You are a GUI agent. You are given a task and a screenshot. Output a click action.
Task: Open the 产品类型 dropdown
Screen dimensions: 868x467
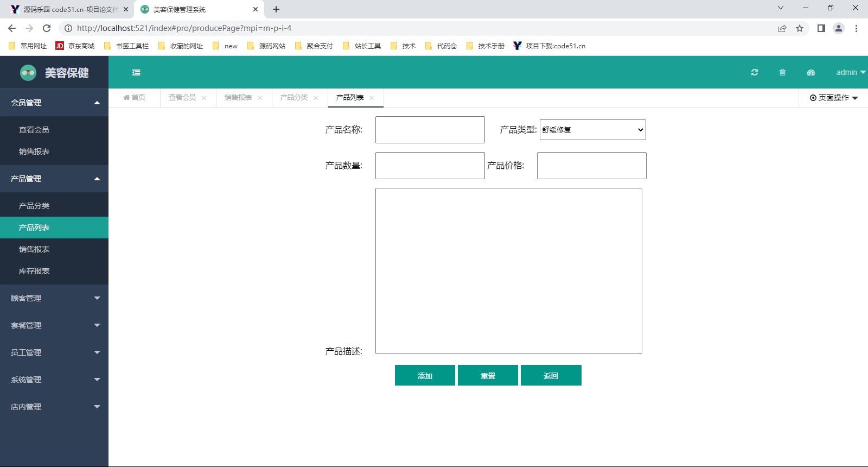tap(593, 130)
